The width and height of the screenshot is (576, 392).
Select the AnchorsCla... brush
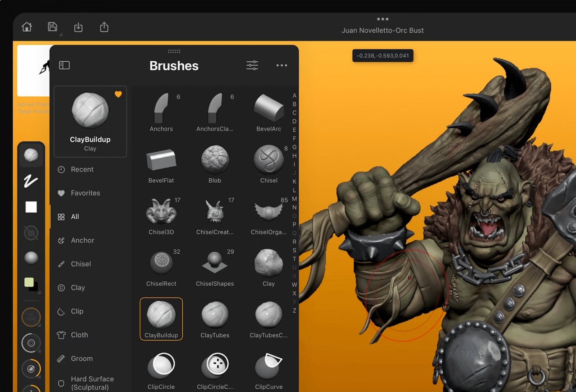point(215,112)
